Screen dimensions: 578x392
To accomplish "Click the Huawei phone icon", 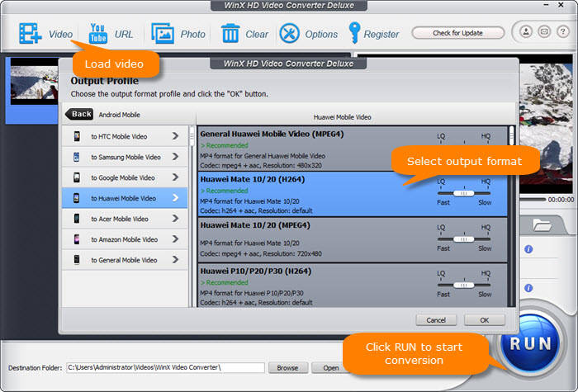I will click(x=76, y=198).
